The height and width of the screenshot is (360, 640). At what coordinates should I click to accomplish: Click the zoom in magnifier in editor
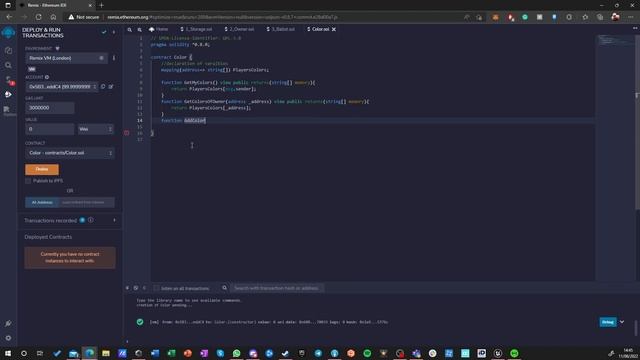point(140,29)
